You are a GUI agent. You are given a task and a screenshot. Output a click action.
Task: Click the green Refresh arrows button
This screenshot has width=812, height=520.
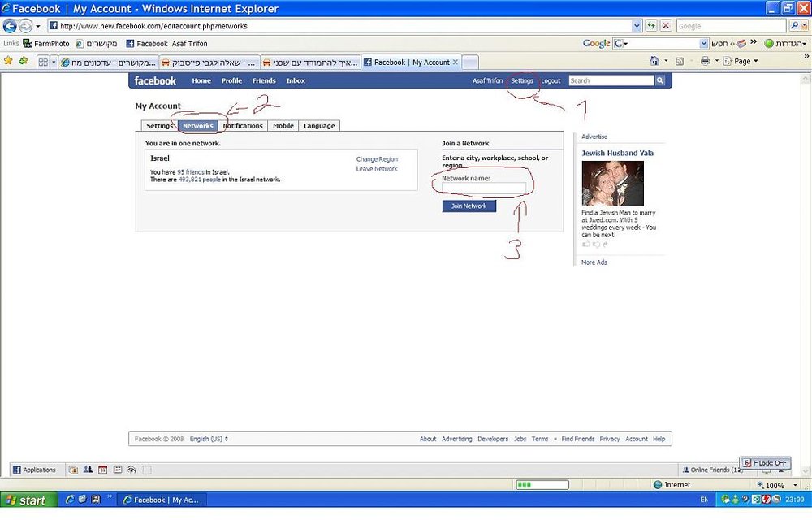point(651,25)
